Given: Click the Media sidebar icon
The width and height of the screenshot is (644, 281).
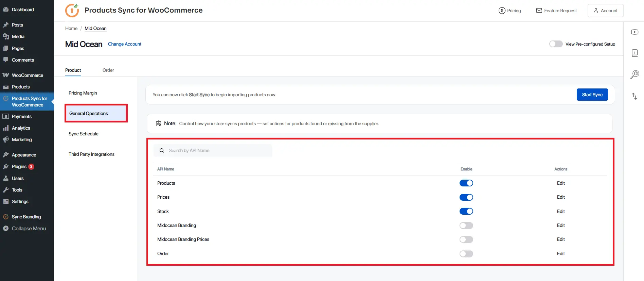Looking at the screenshot, I should click(6, 36).
